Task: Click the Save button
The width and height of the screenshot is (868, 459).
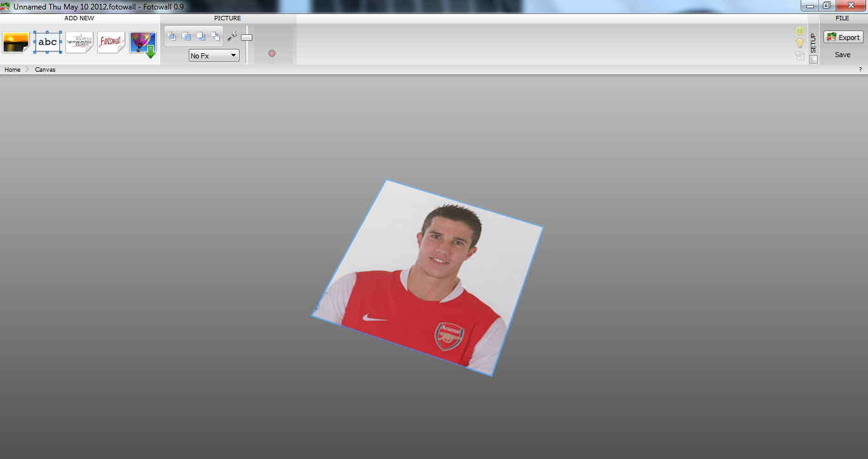Action: coord(843,55)
